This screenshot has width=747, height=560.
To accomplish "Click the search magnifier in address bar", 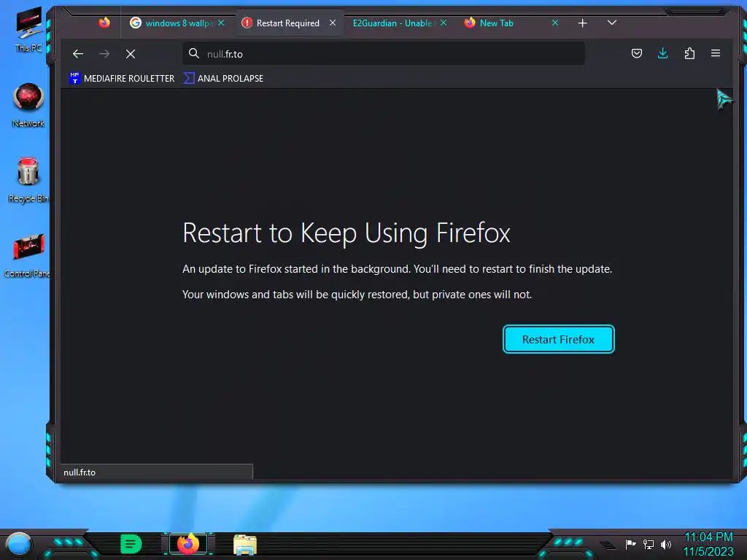I will [x=194, y=53].
